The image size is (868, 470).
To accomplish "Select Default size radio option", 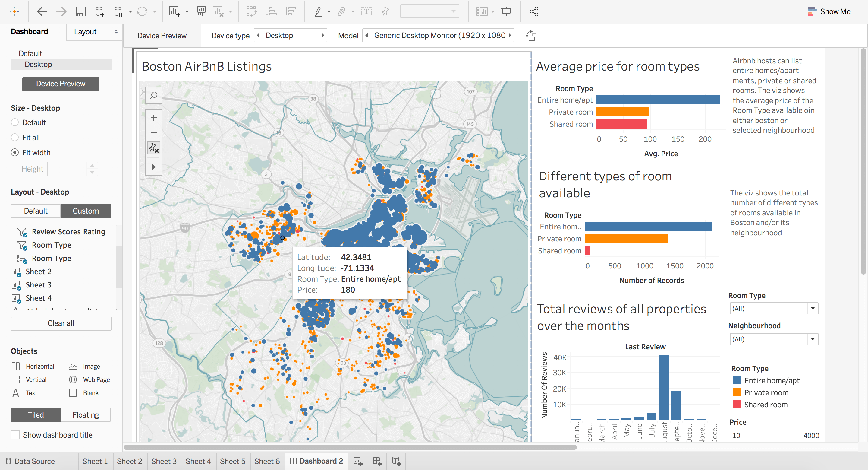I will pyautogui.click(x=15, y=122).
